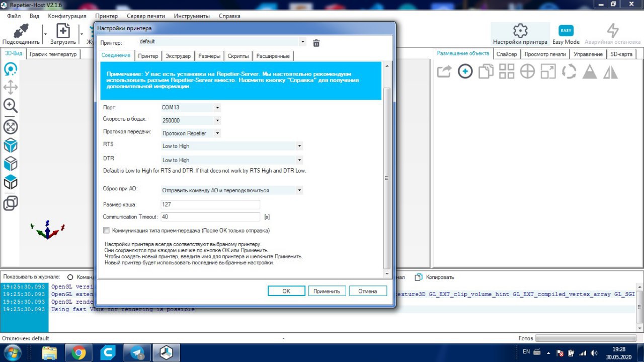Open Chrome from the taskbar
Viewport: 644px width, 362px height.
[x=78, y=352]
